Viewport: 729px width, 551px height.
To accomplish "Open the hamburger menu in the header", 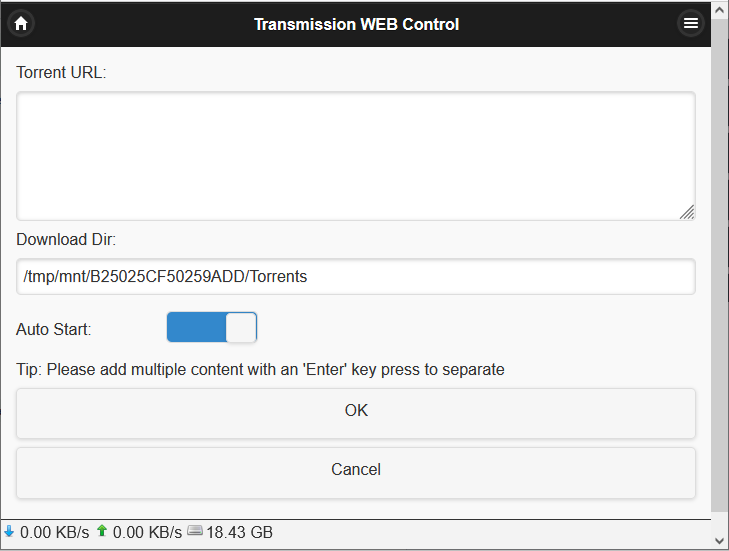I will click(x=690, y=24).
